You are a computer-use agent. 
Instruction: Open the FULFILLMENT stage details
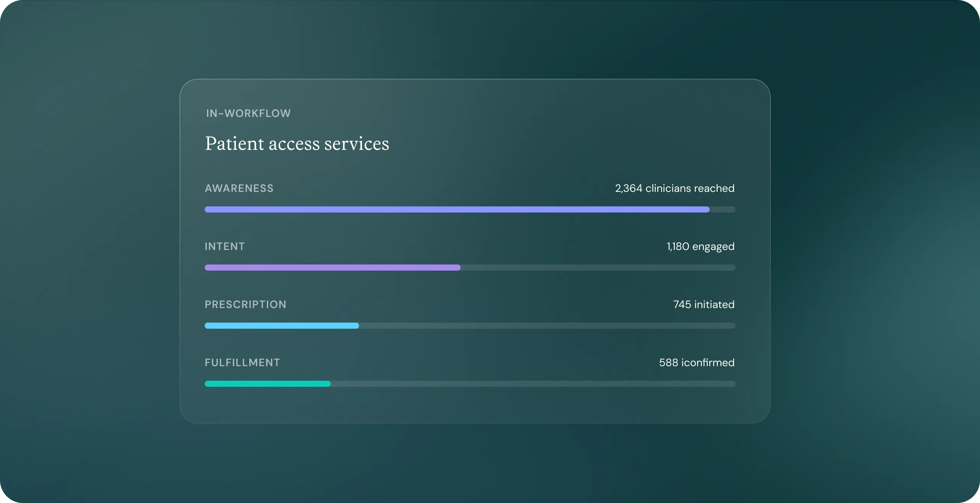click(x=242, y=362)
